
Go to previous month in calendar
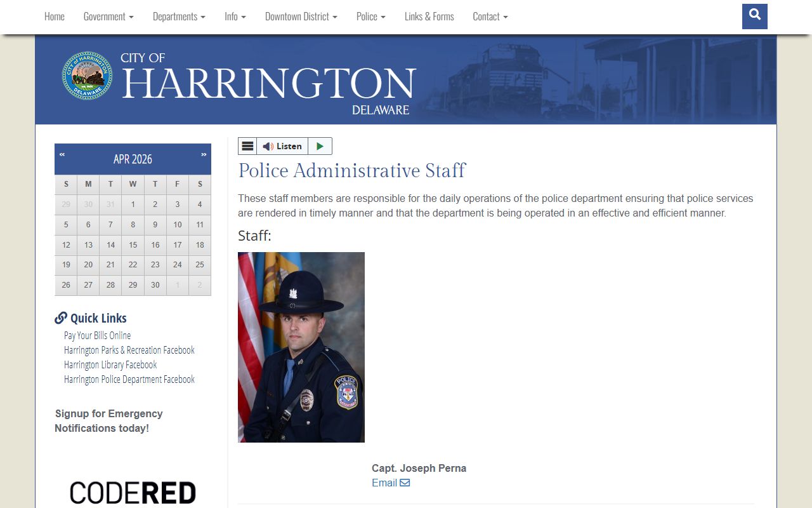(x=62, y=154)
